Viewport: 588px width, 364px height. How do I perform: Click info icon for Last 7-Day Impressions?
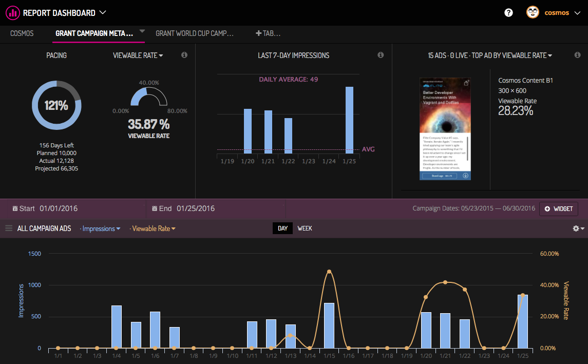[x=381, y=55]
